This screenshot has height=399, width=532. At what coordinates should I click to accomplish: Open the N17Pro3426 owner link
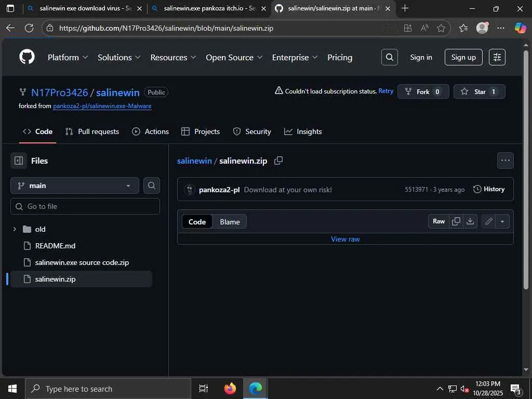(59, 92)
